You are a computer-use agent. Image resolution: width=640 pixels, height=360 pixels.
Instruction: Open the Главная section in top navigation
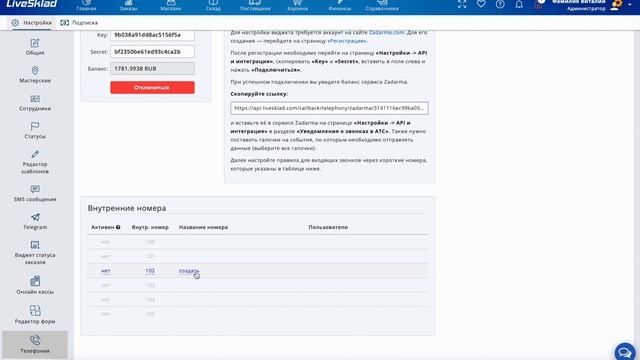point(86,6)
